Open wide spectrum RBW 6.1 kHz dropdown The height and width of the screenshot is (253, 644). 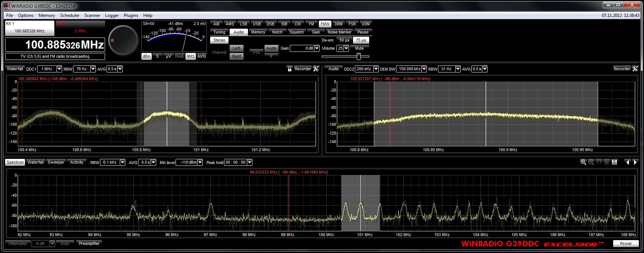coord(122,163)
